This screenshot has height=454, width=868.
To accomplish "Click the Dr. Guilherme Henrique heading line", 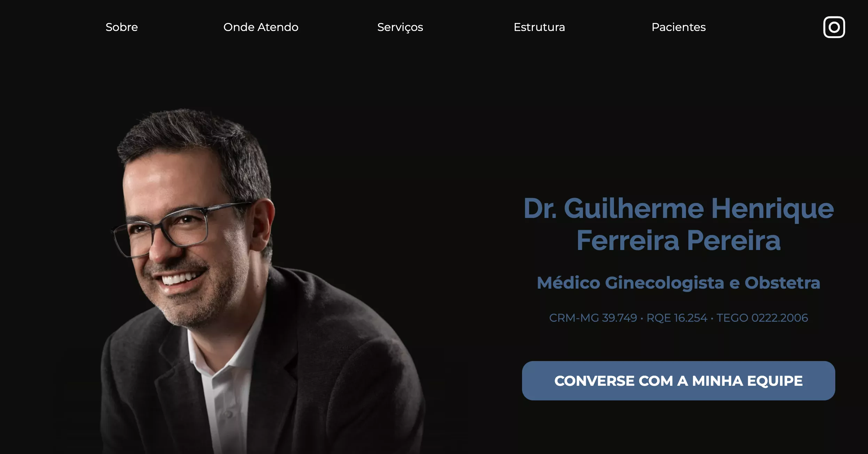I will point(678,209).
